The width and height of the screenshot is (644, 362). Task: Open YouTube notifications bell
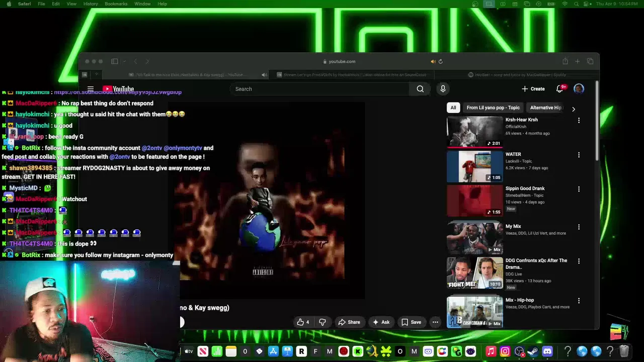[559, 89]
